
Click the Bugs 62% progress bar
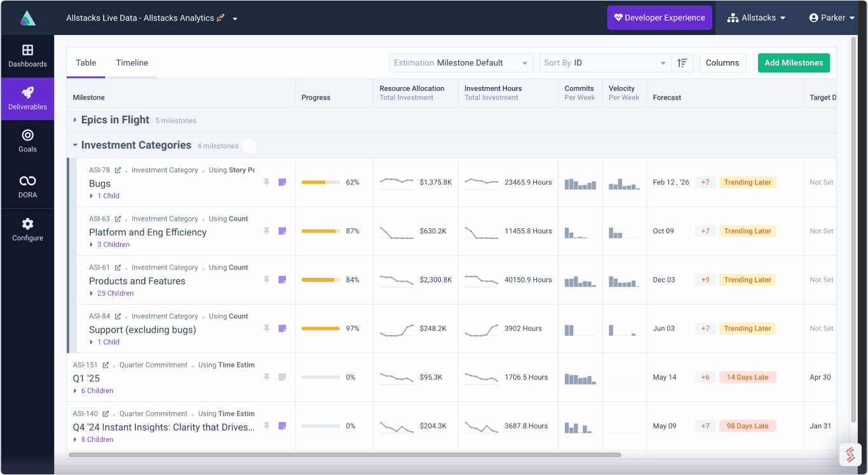[x=320, y=182]
